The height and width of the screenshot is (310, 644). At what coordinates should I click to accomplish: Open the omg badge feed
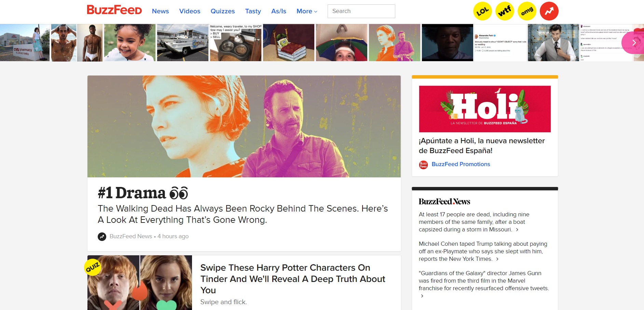point(527,11)
